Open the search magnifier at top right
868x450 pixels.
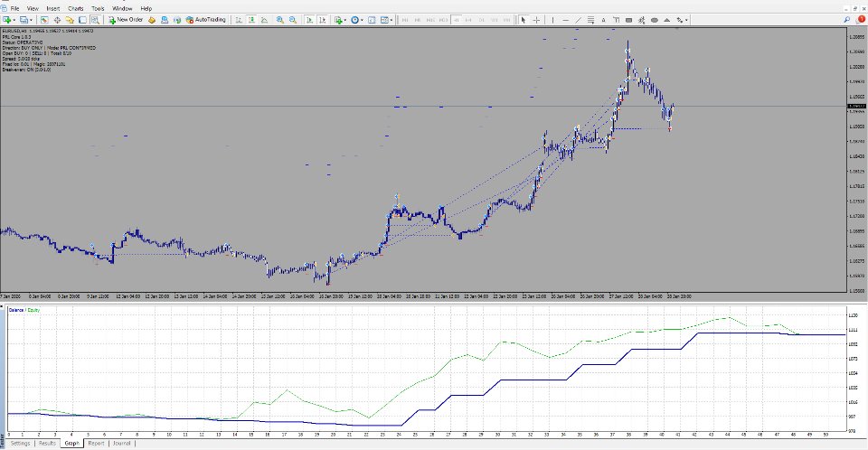[846, 20]
